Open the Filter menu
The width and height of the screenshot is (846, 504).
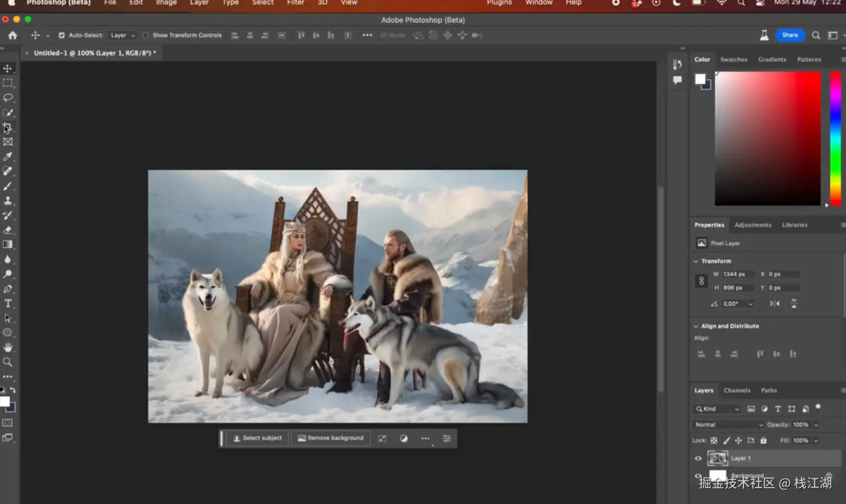click(295, 3)
